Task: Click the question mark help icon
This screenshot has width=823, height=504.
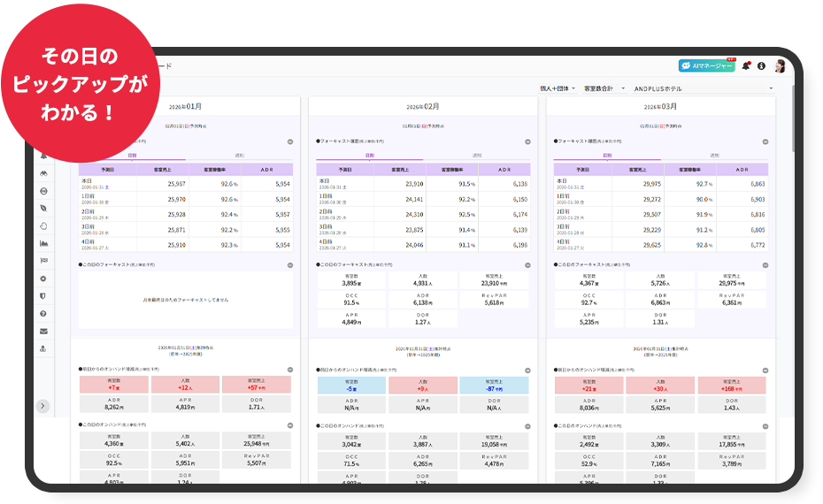Action: pyautogui.click(x=43, y=313)
